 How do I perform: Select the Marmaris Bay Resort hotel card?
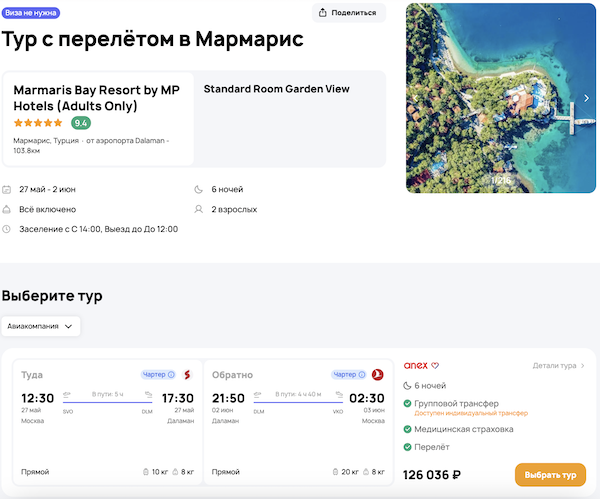coord(95,118)
